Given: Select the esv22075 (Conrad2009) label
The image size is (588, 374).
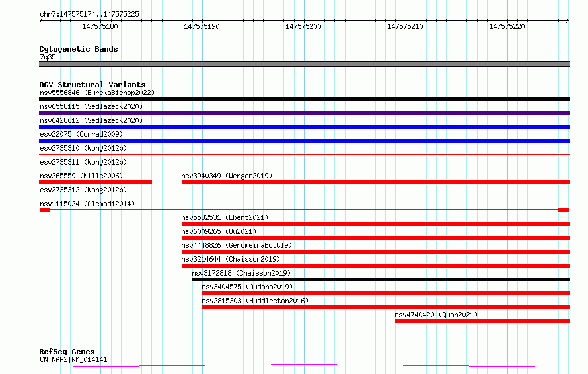Looking at the screenshot, I should pos(81,134).
